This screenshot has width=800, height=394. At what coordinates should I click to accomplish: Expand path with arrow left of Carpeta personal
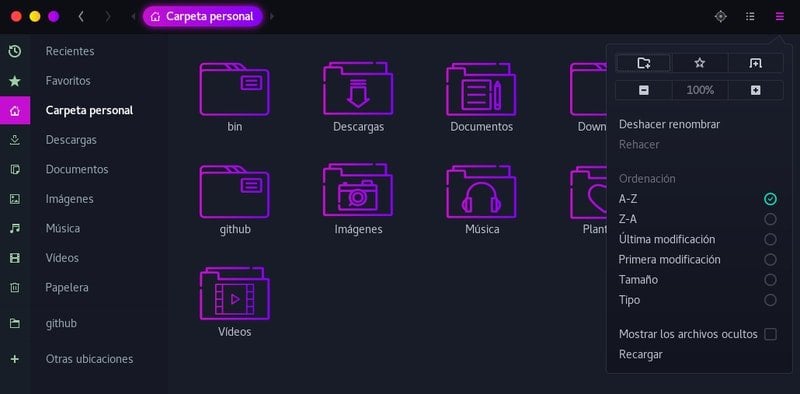[133, 16]
